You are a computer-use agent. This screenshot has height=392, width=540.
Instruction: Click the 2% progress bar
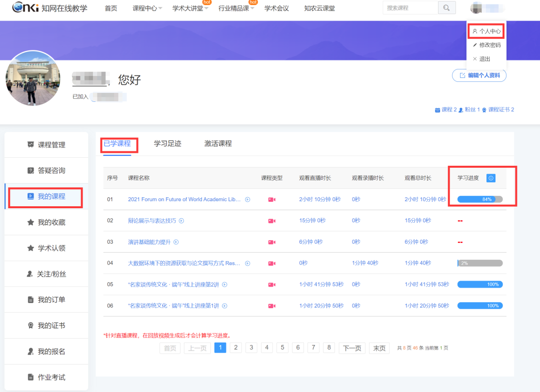point(479,263)
